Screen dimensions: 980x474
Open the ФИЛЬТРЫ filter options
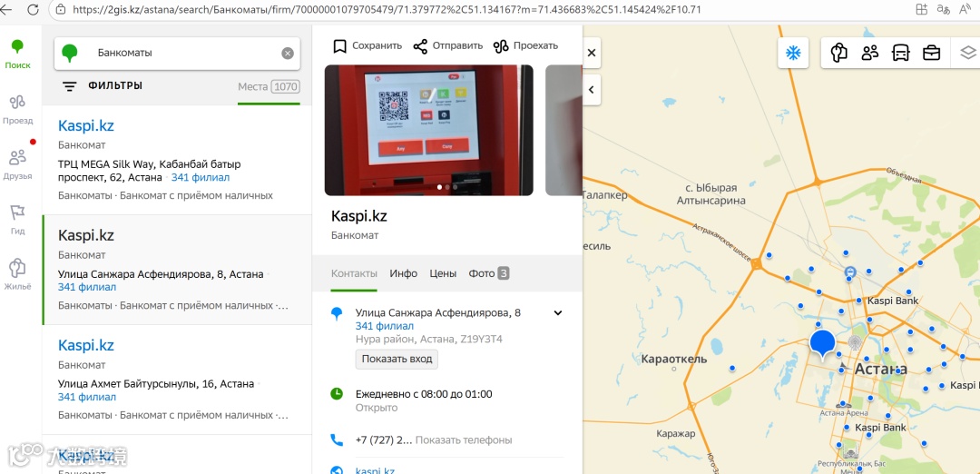[x=103, y=85]
